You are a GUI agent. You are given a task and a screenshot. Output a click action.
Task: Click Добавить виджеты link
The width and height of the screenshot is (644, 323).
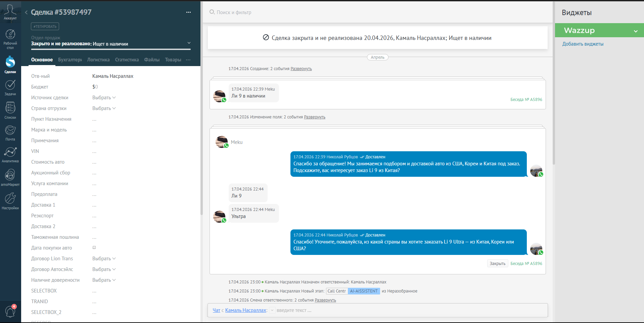[x=583, y=44]
